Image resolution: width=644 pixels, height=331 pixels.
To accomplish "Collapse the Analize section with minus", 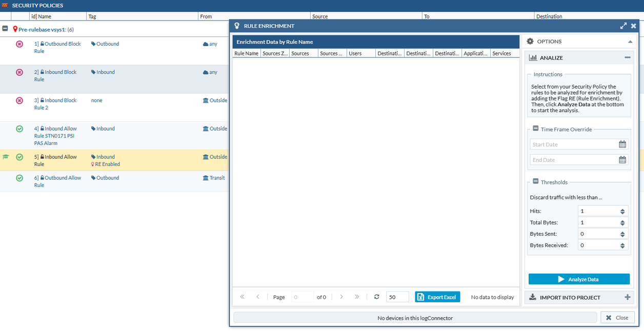I will [x=628, y=58].
